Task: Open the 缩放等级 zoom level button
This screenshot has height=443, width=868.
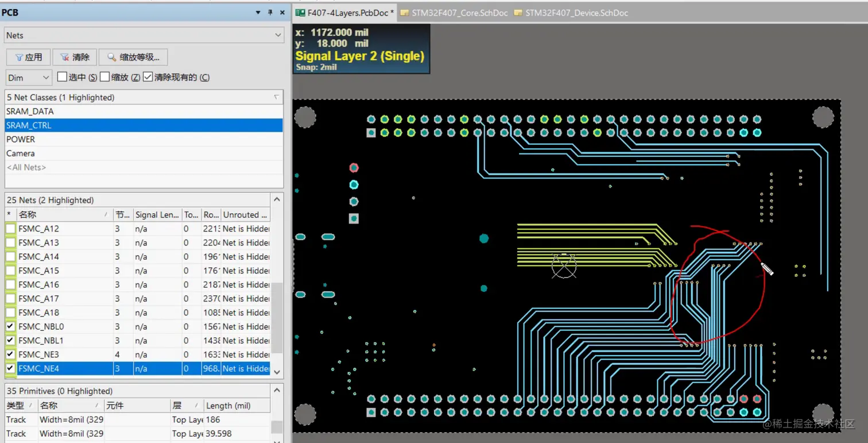Action: pos(133,57)
